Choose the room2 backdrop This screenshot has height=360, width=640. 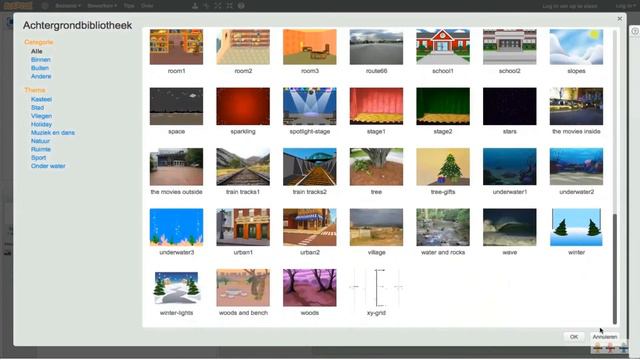click(x=243, y=47)
